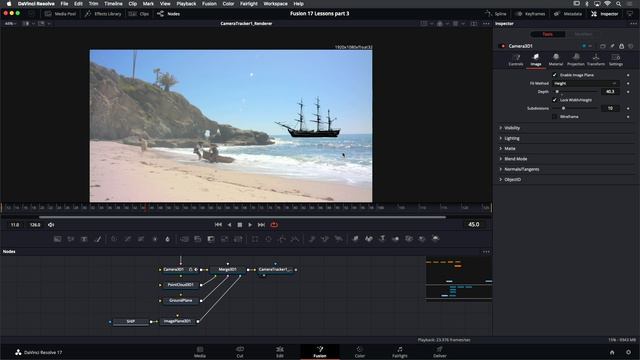Jump to first frame
Image resolution: width=640 pixels, height=360 pixels.
tap(218, 225)
